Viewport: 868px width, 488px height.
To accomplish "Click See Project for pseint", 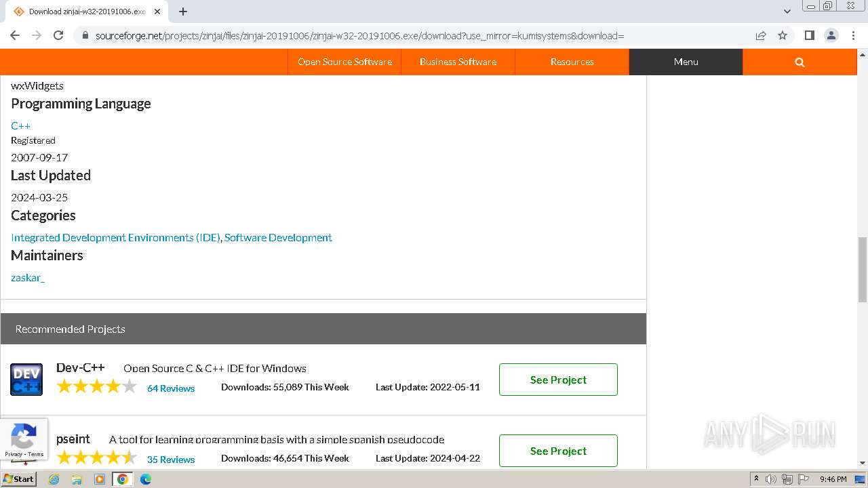I will pos(558,451).
